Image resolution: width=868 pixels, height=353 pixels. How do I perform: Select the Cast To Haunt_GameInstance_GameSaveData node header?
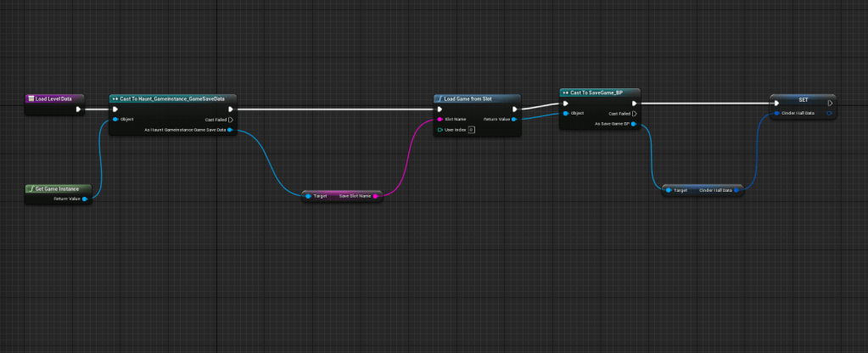(x=173, y=98)
